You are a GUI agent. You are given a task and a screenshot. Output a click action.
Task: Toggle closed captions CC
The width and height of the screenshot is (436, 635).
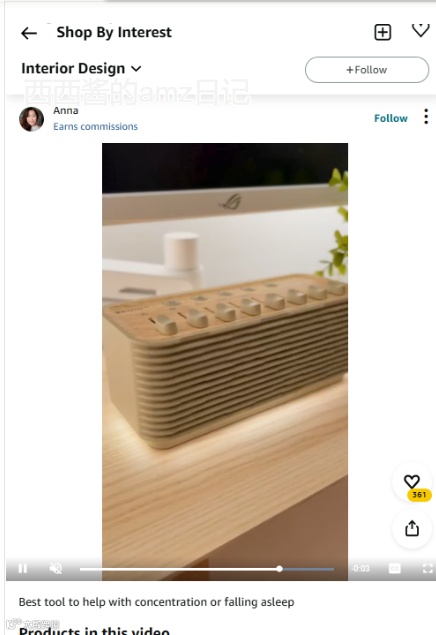[395, 569]
